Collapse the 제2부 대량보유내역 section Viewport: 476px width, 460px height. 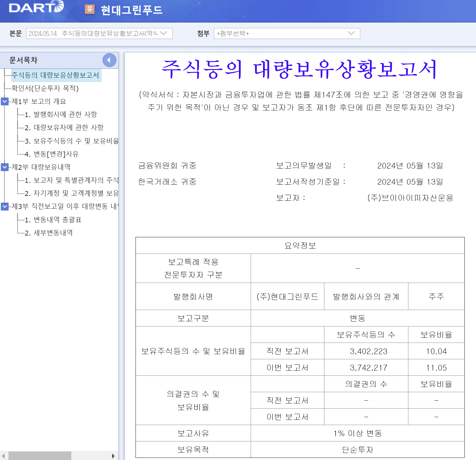click(x=5, y=167)
